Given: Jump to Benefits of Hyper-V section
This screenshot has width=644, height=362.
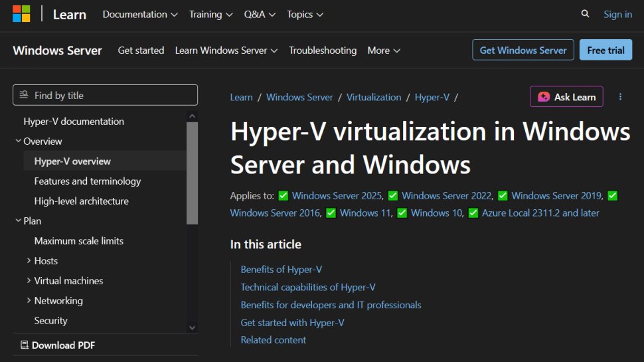Looking at the screenshot, I should tap(282, 270).
